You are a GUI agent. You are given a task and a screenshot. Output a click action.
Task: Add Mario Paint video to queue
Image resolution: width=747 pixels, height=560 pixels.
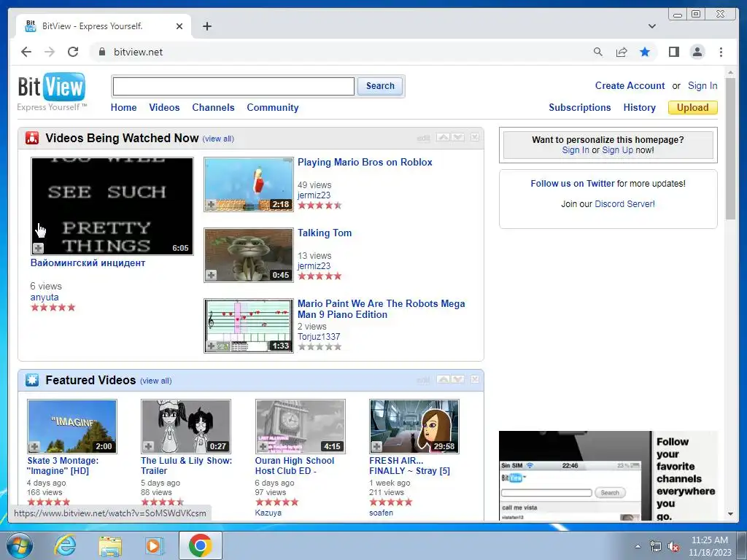[x=211, y=346]
